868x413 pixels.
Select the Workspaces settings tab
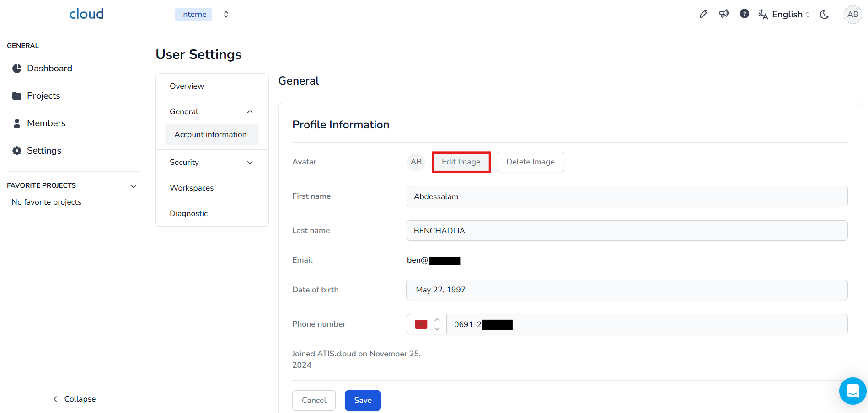coord(192,188)
